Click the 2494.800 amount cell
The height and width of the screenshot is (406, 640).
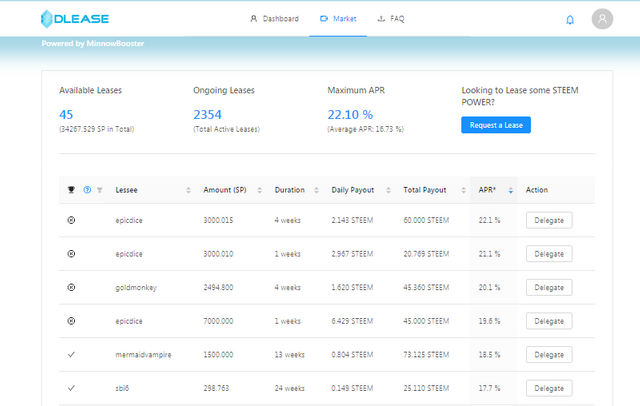click(218, 287)
